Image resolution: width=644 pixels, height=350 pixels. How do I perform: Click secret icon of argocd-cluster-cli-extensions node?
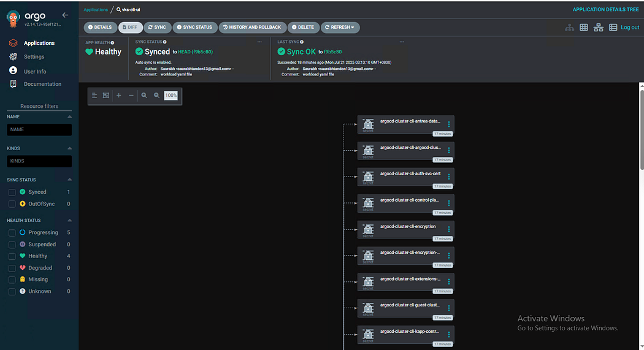(368, 281)
